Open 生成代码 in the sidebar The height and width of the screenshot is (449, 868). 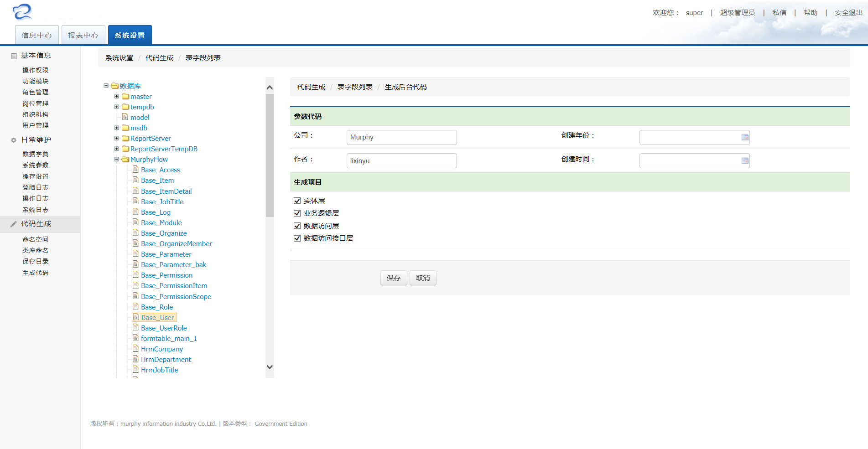[x=36, y=273]
